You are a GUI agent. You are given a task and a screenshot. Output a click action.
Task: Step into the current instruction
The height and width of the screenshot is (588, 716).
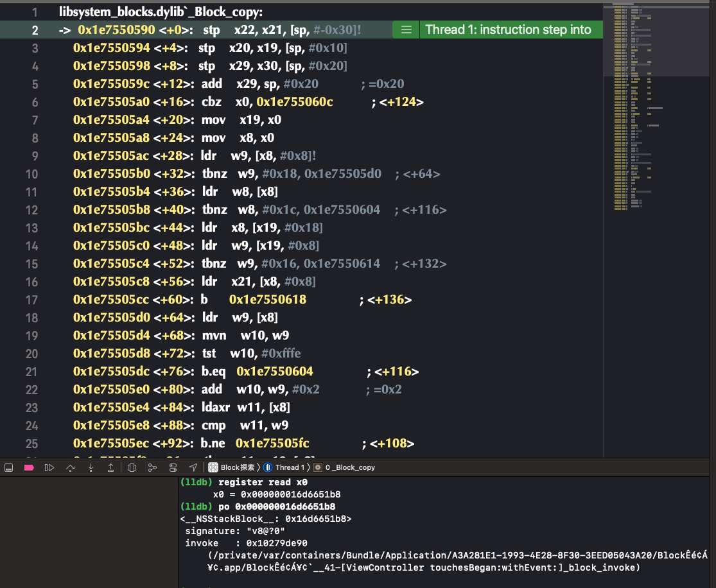coord(91,467)
